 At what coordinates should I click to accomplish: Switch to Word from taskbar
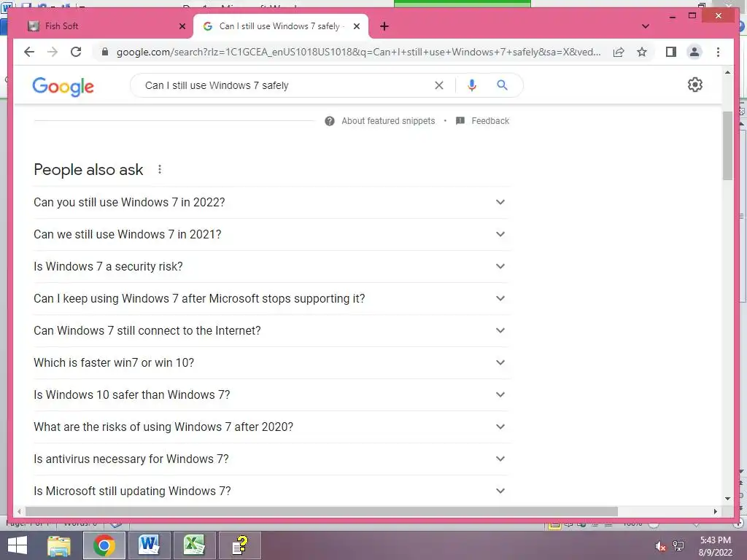tap(149, 545)
